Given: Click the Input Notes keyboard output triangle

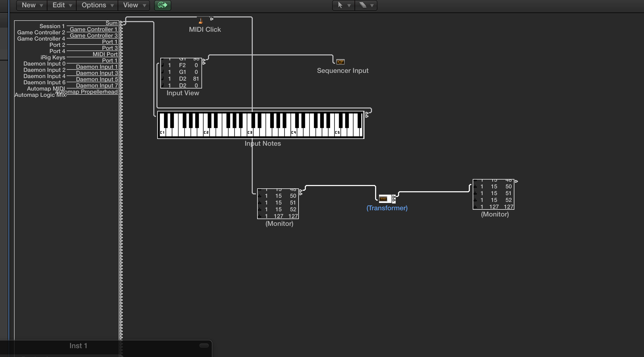Looking at the screenshot, I should pyautogui.click(x=367, y=113).
